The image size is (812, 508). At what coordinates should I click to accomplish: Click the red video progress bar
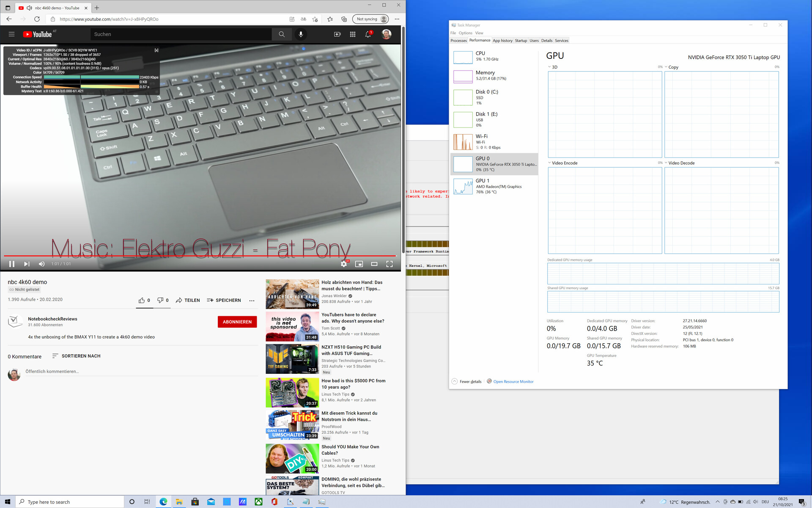click(x=199, y=256)
